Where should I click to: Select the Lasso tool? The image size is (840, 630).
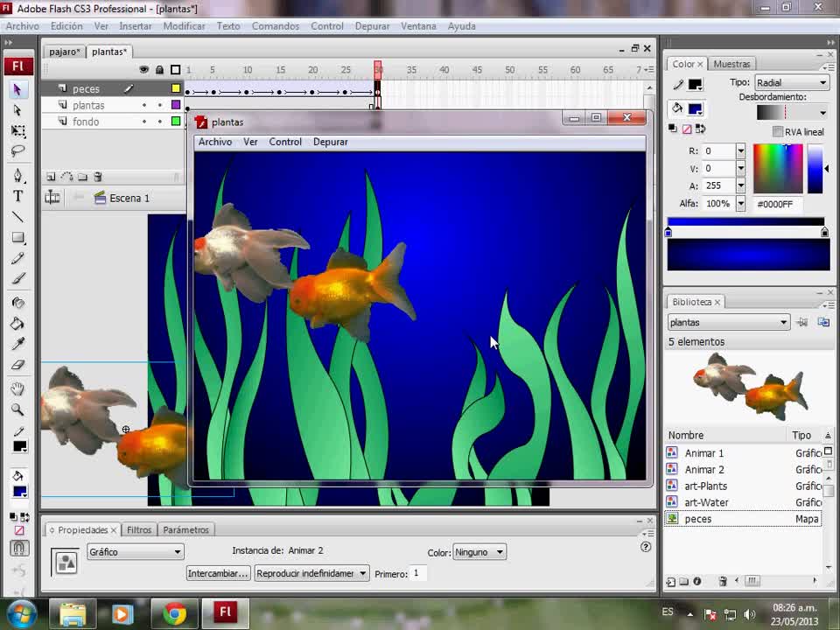[x=17, y=151]
